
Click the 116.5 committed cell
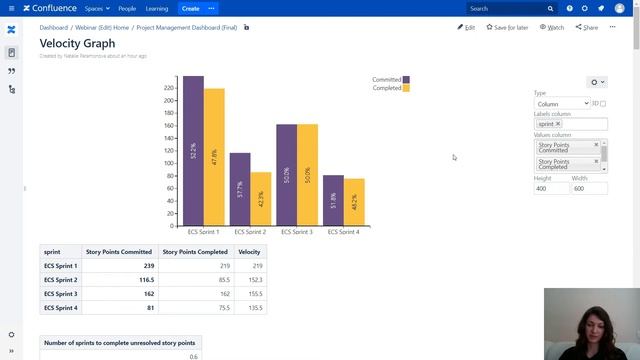click(x=120, y=280)
